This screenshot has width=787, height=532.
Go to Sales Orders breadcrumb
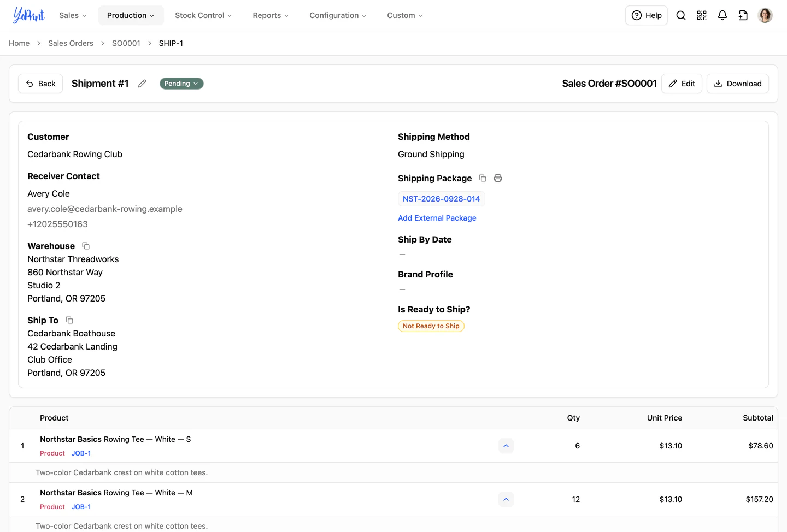[71, 43]
